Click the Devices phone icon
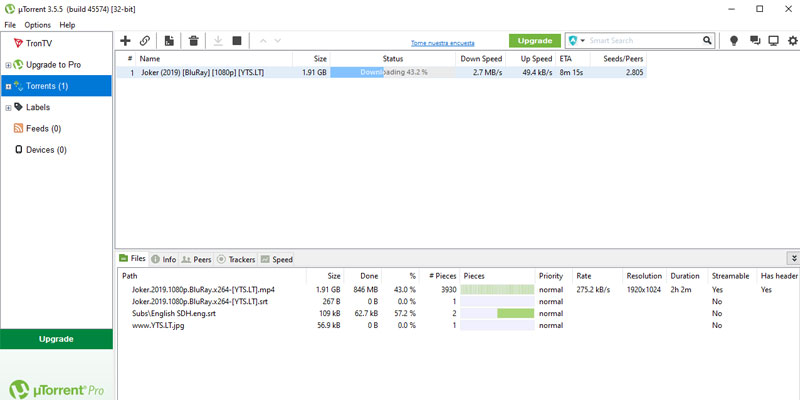 [18, 149]
